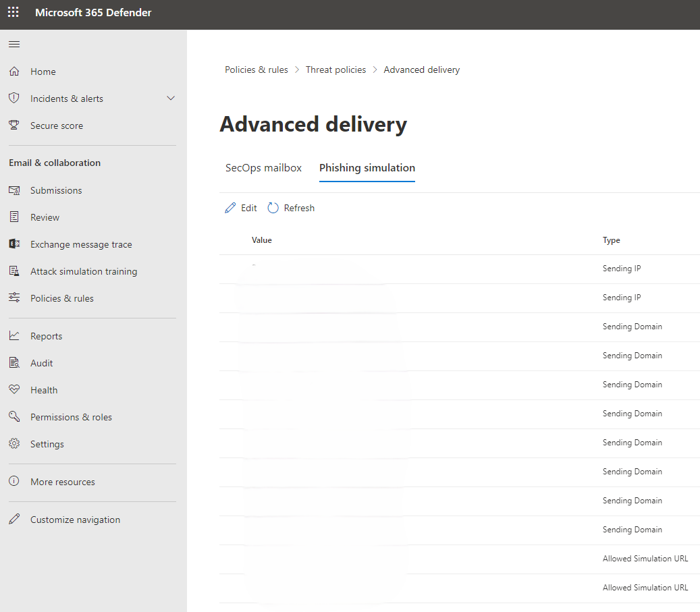Image resolution: width=700 pixels, height=612 pixels.
Task: Sort by the Type column header
Action: 611,240
